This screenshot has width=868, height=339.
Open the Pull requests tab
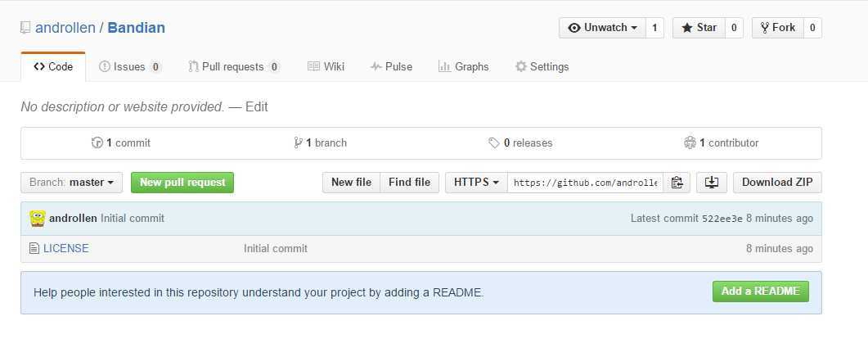pos(234,66)
